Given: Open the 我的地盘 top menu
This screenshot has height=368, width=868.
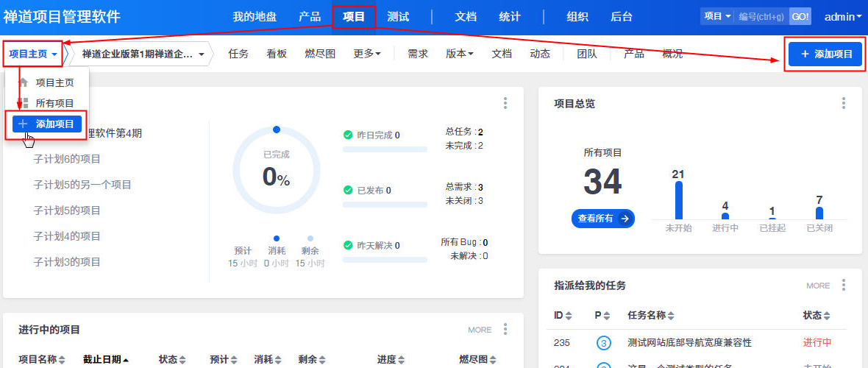Looking at the screenshot, I should pos(254,17).
